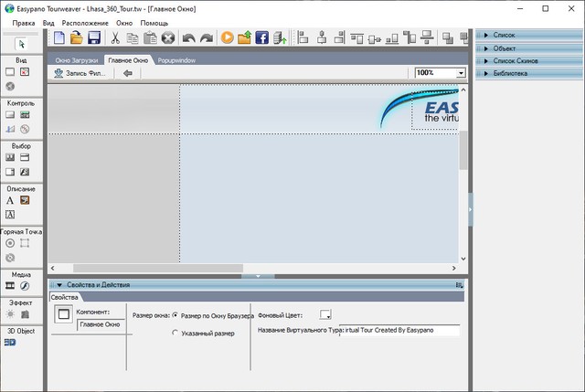Preview the tour with the orange play icon
Viewport: 585px width, 392px height.
pos(228,37)
